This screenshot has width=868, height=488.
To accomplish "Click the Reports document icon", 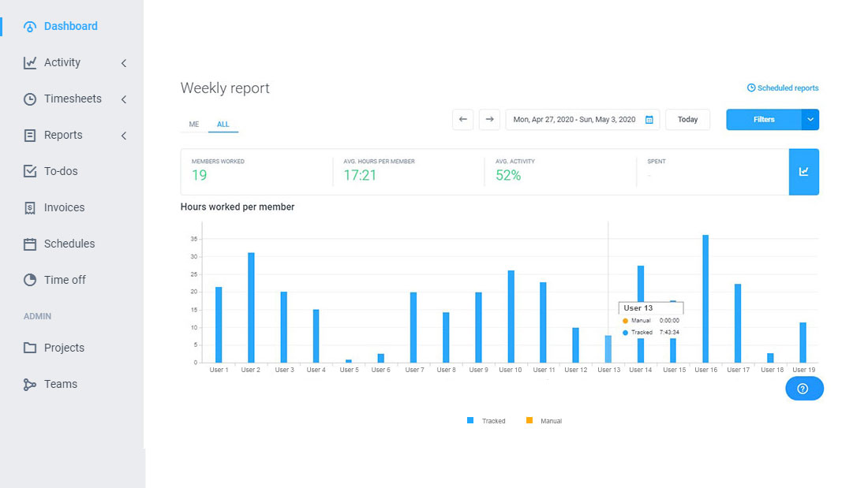I will click(30, 135).
